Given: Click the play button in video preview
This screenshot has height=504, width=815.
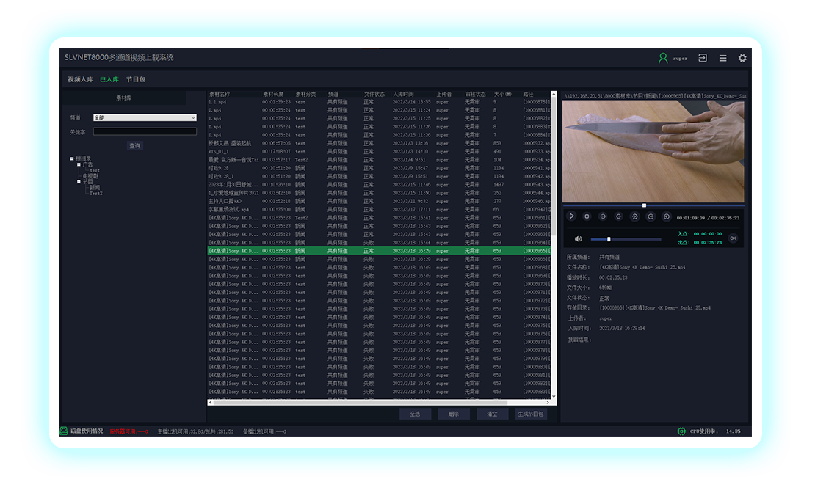Looking at the screenshot, I should click(x=572, y=216).
